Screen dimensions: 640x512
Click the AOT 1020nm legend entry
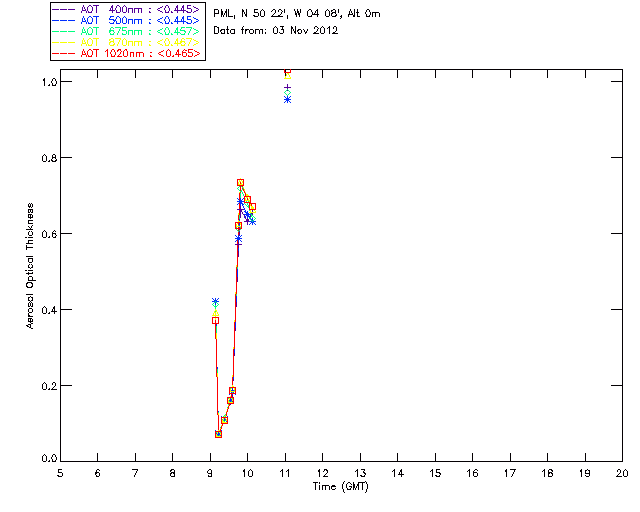point(126,53)
